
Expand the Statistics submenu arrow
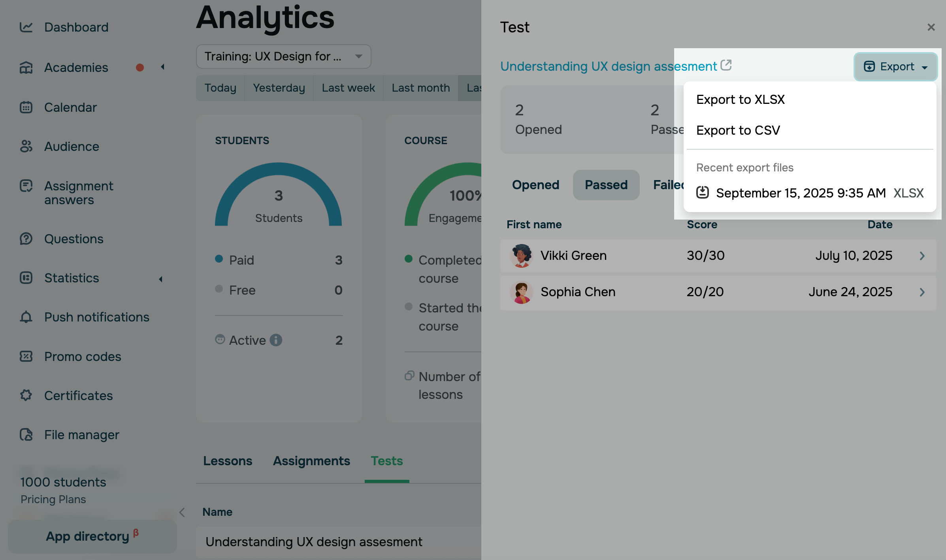[x=161, y=279]
